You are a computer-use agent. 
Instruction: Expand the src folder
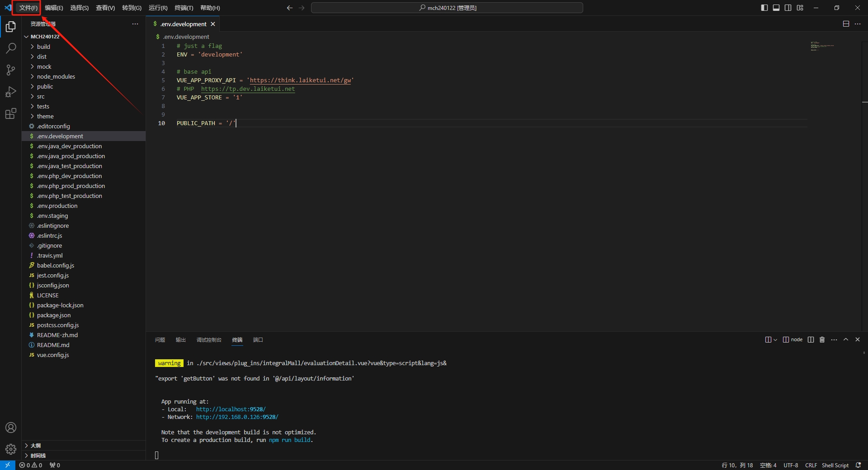(41, 96)
